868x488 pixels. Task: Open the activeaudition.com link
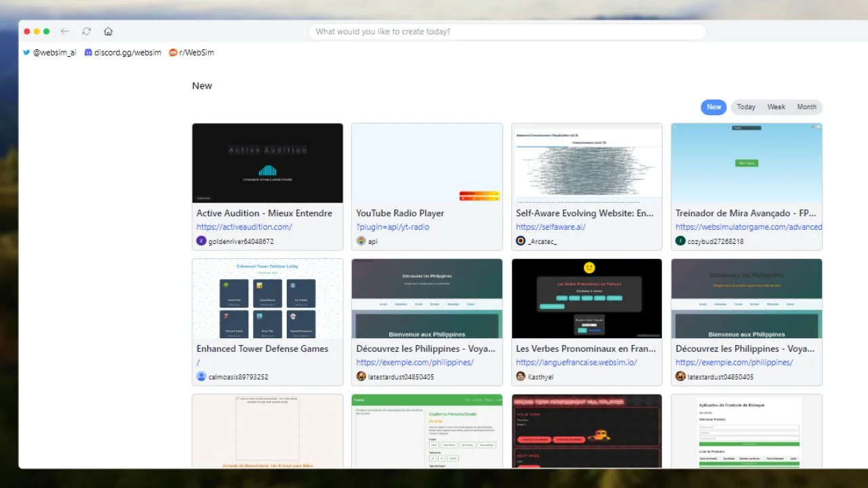tap(244, 227)
